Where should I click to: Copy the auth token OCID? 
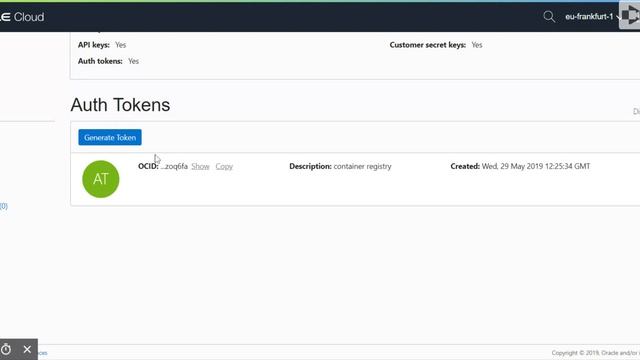coord(224,166)
